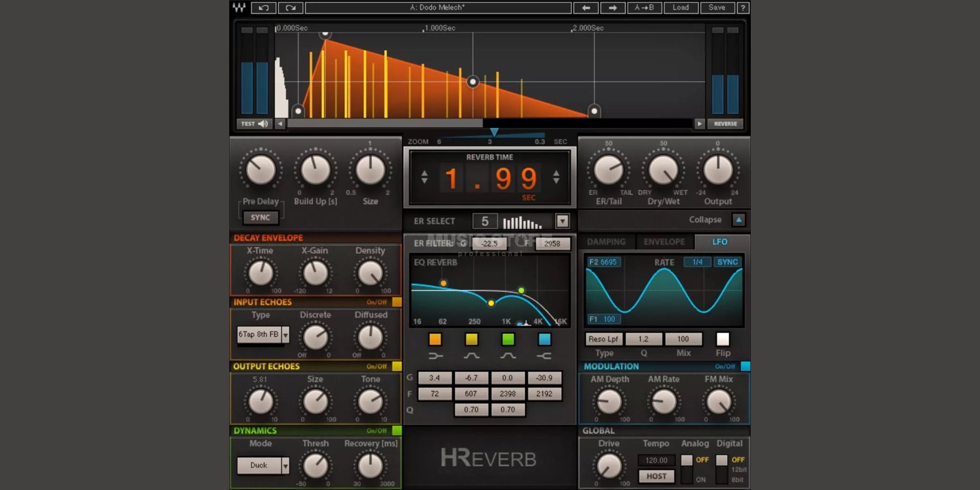Image resolution: width=980 pixels, height=490 pixels.
Task: Click the EQ frequency field 607
Action: pos(471,394)
